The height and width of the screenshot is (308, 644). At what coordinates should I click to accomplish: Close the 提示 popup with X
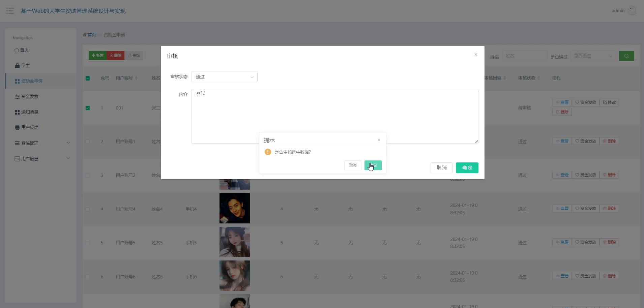379,140
